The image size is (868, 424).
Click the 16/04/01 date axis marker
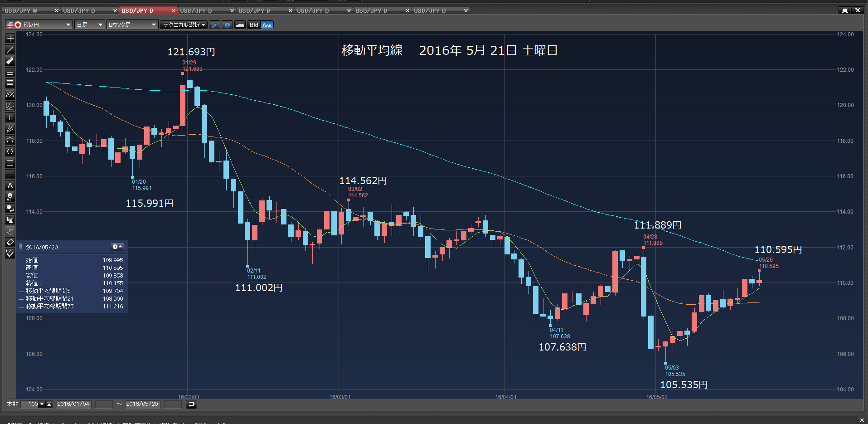[506, 397]
